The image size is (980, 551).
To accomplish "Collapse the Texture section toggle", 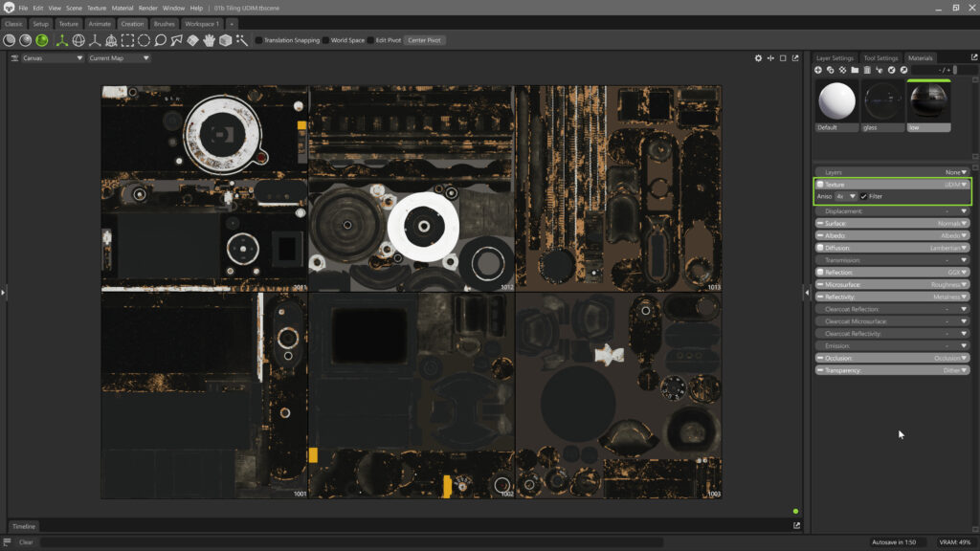I will coord(820,185).
